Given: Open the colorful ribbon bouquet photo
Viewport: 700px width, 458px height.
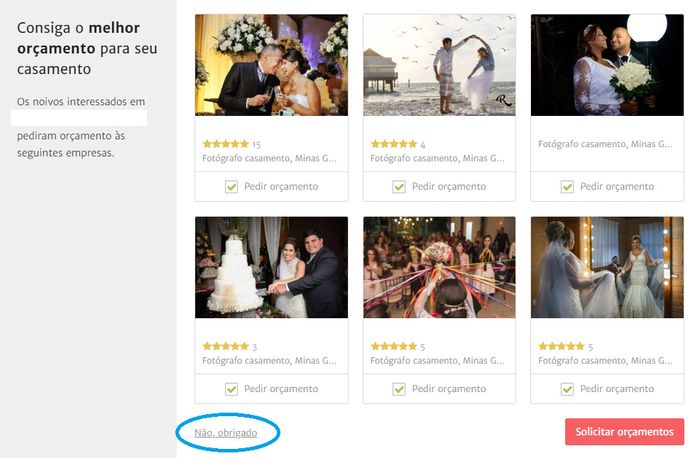Looking at the screenshot, I should (x=439, y=267).
